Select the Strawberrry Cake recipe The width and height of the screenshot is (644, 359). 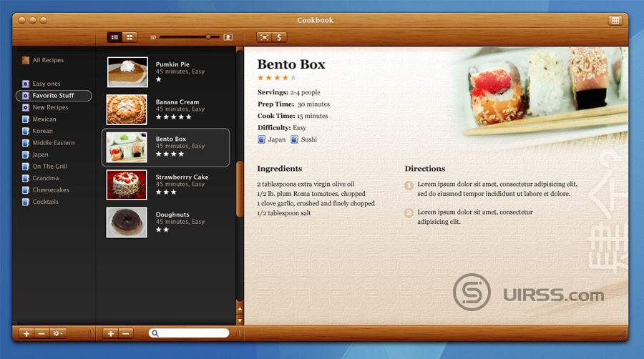click(182, 177)
